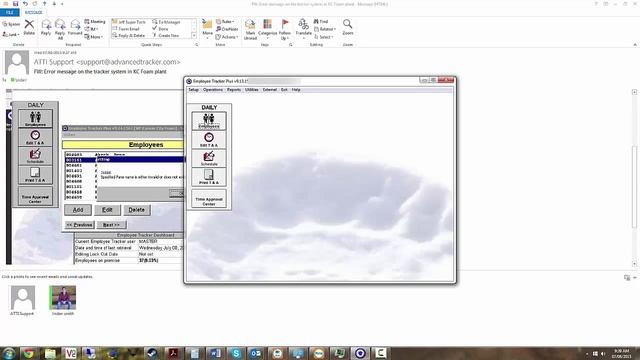640x360 pixels.
Task: Expand the Quick Steps gallery
Action: tap(194, 36)
